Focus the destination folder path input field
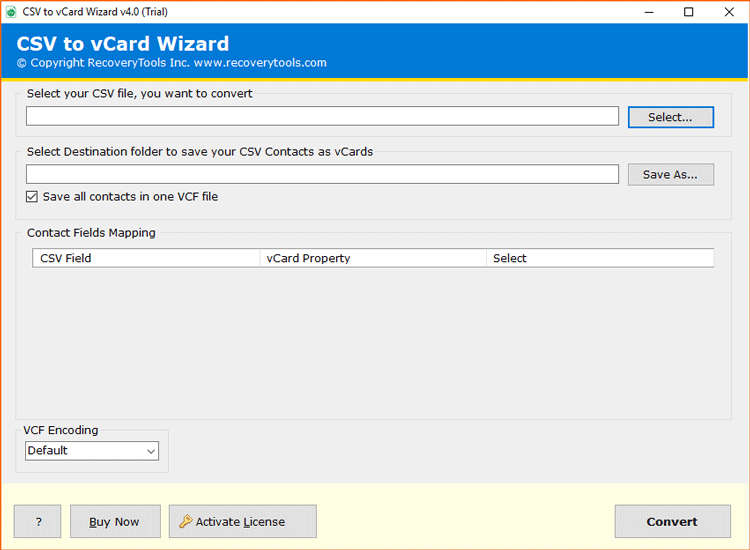750x550 pixels. [x=322, y=174]
